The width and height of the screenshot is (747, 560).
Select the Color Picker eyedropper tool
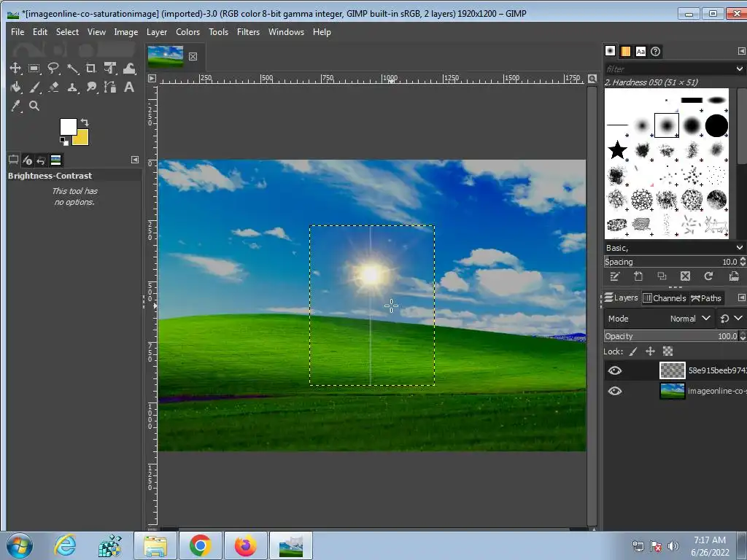coord(15,106)
